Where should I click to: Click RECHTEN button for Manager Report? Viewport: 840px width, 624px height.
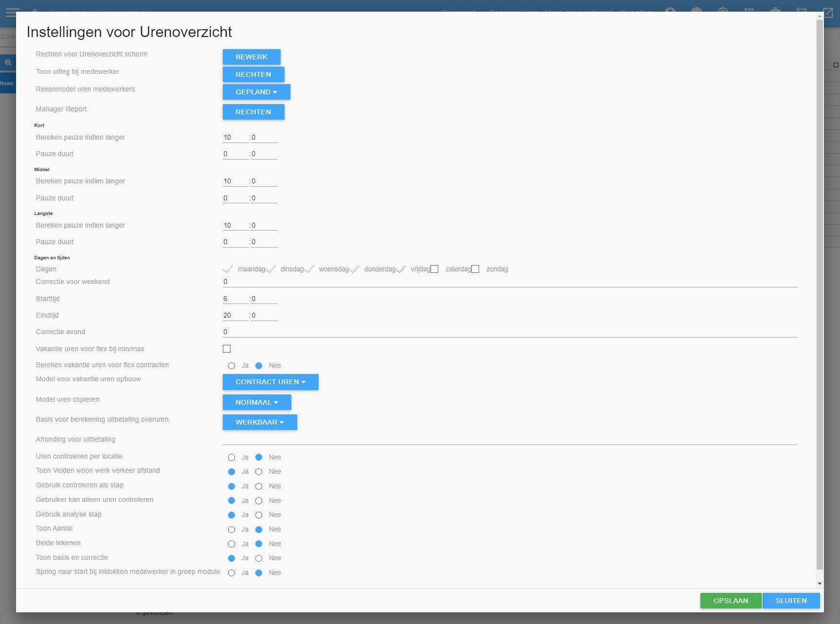[253, 112]
